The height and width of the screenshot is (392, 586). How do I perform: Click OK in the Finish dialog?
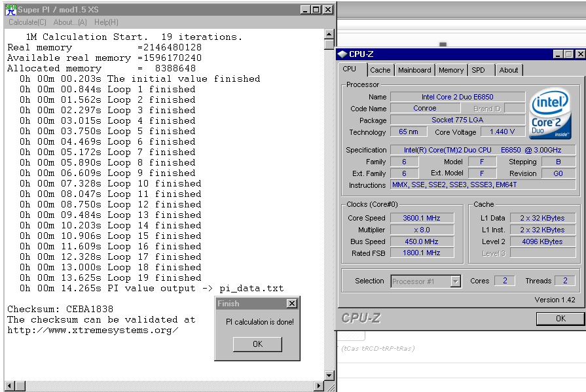(257, 344)
